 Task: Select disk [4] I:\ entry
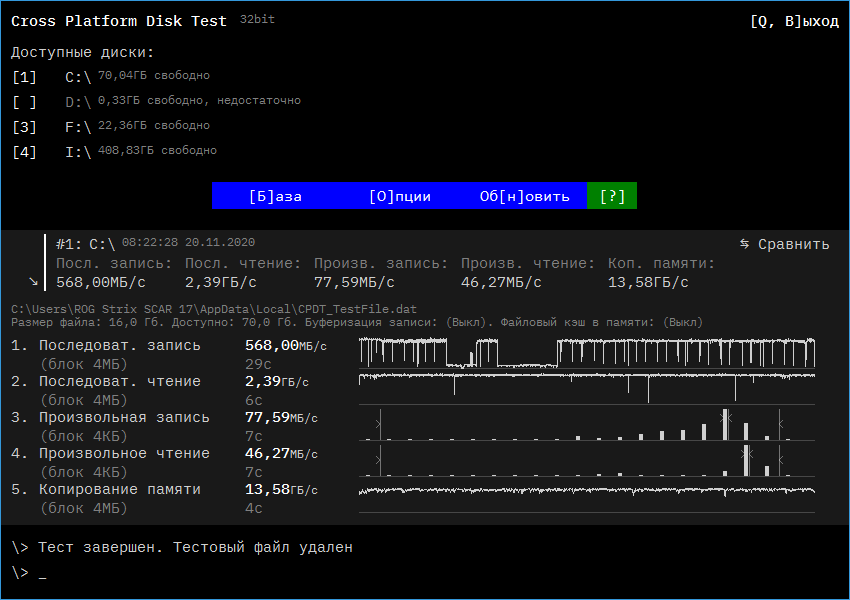coord(114,152)
